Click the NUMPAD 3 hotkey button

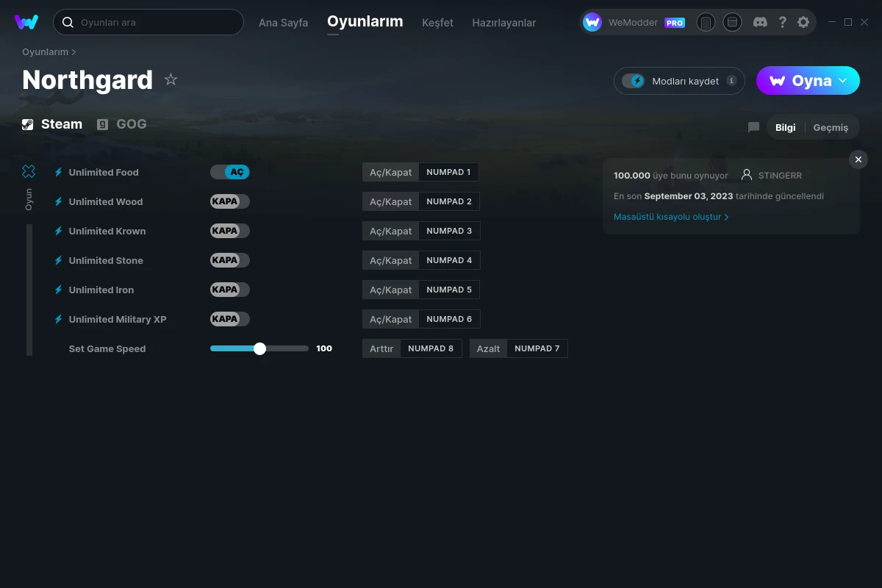click(449, 231)
